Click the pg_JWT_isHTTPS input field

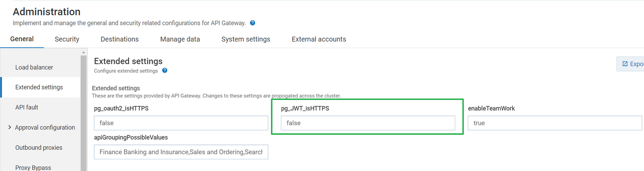pos(368,123)
